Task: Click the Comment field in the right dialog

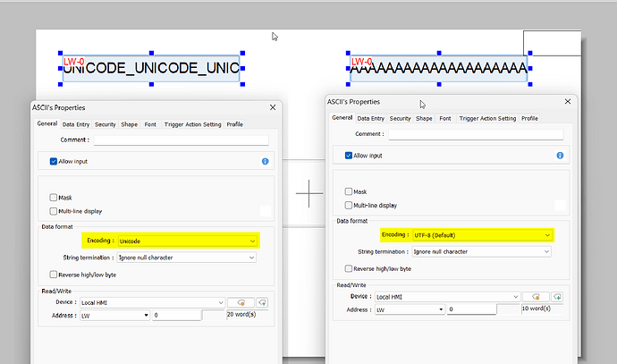Action: 476,134
